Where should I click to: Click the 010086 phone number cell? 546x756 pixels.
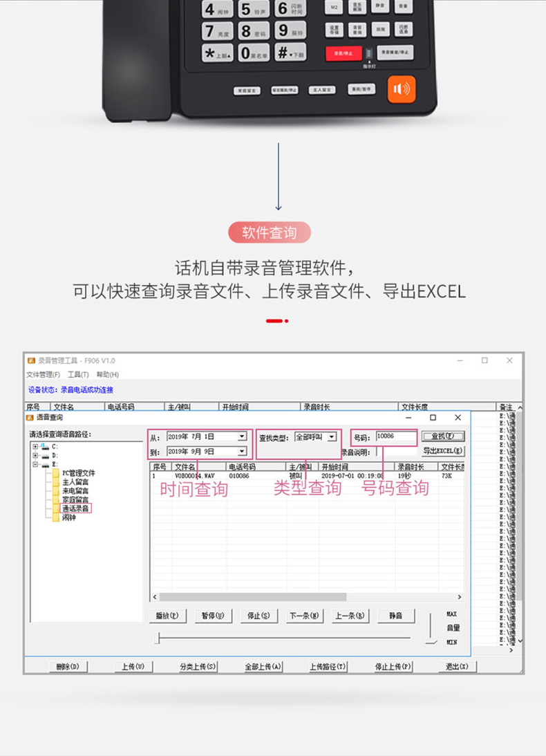pyautogui.click(x=239, y=476)
